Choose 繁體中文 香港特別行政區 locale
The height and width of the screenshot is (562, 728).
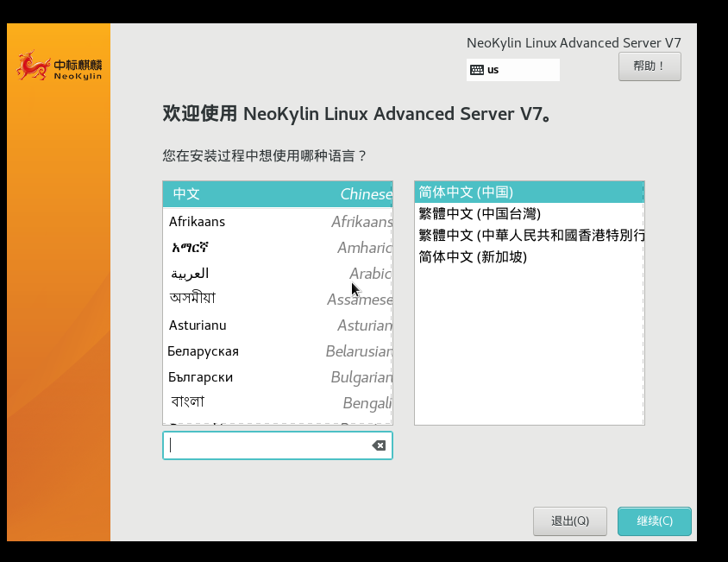[530, 235]
